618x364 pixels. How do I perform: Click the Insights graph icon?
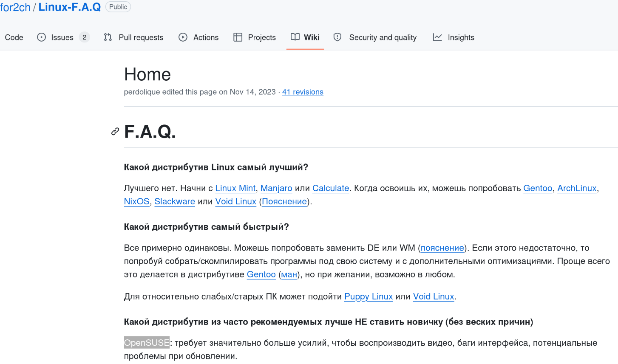point(437,37)
